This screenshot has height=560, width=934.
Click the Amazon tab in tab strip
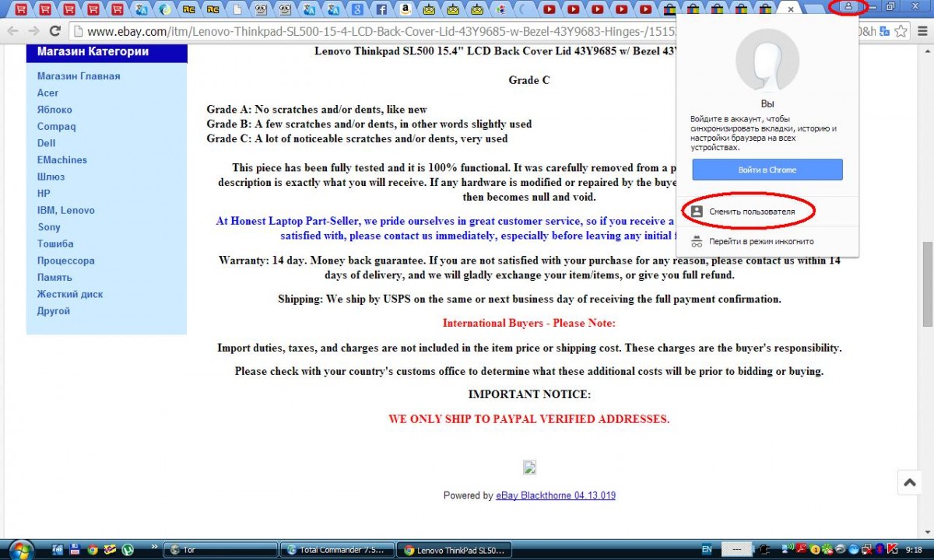405,10
